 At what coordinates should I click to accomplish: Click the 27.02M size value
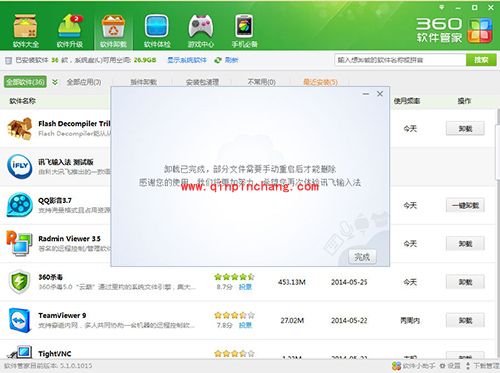click(292, 321)
